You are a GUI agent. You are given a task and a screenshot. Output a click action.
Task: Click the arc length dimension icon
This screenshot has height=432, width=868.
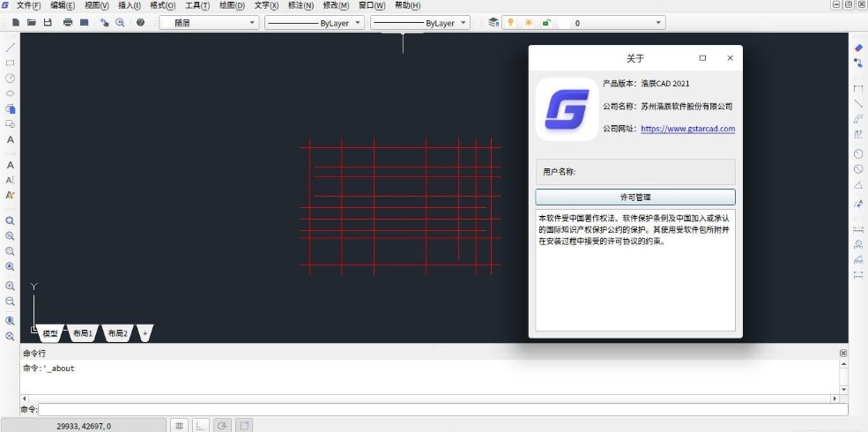coord(858,118)
